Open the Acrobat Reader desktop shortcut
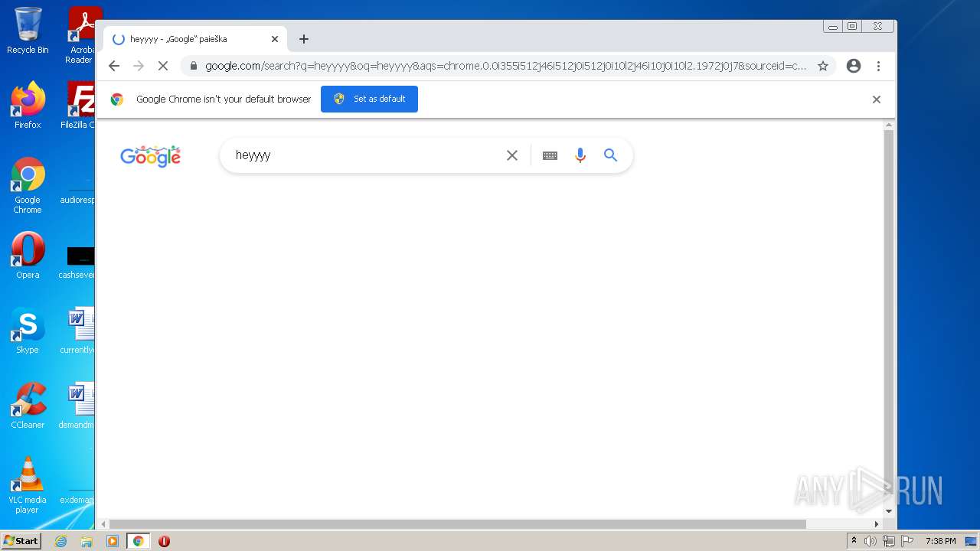 point(81,35)
